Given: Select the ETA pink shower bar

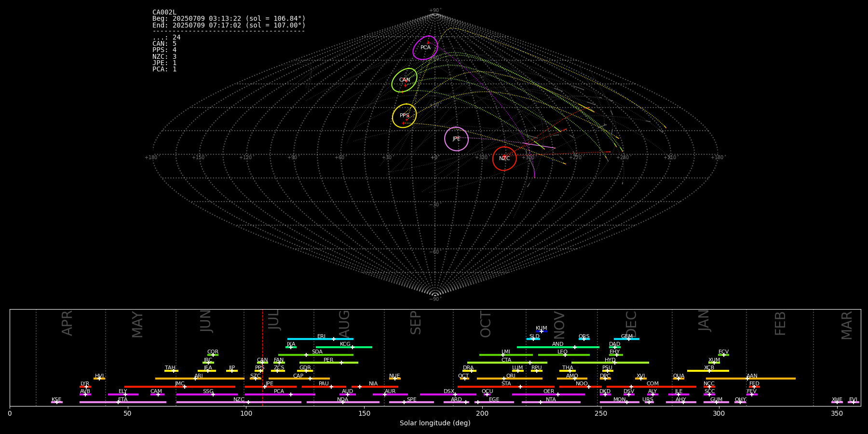Looking at the screenshot, I should pyautogui.click(x=123, y=402).
